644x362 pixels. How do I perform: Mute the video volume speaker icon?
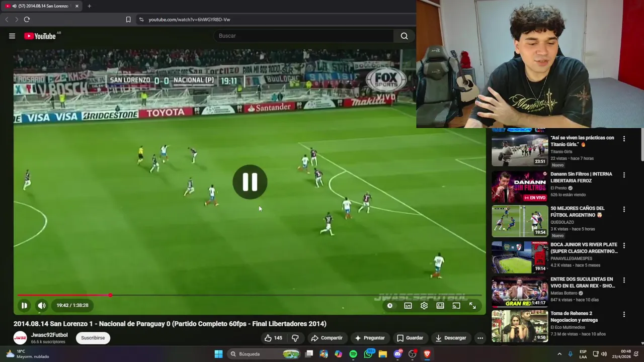42,305
